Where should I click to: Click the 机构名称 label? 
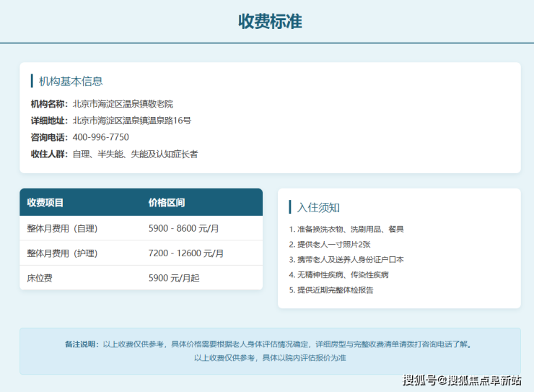pos(49,104)
